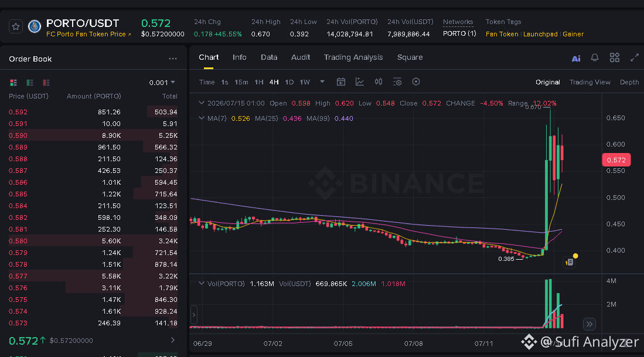Open FC Porto Fan Token Price link

(x=88, y=34)
